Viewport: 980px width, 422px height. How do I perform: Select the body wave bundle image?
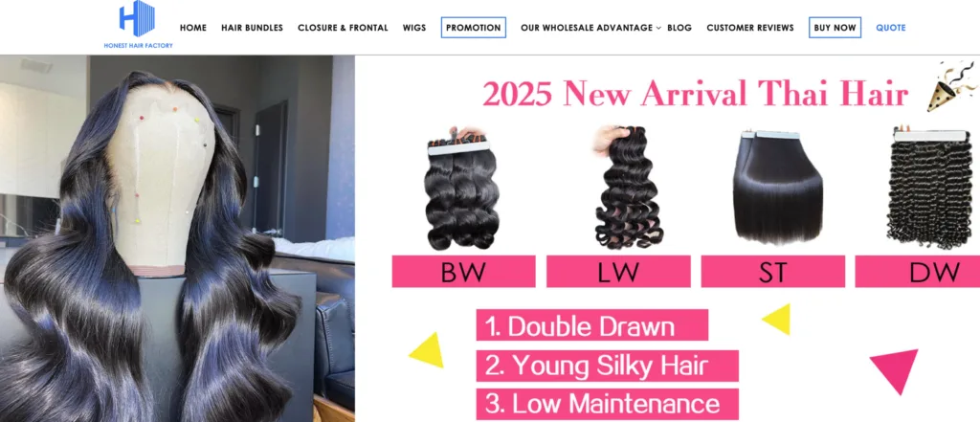click(463, 188)
